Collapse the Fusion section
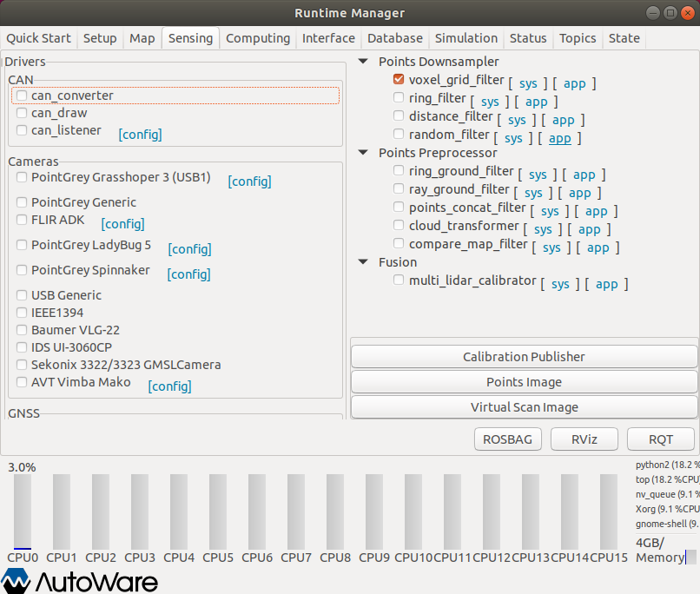The width and height of the screenshot is (700, 594). (x=363, y=262)
